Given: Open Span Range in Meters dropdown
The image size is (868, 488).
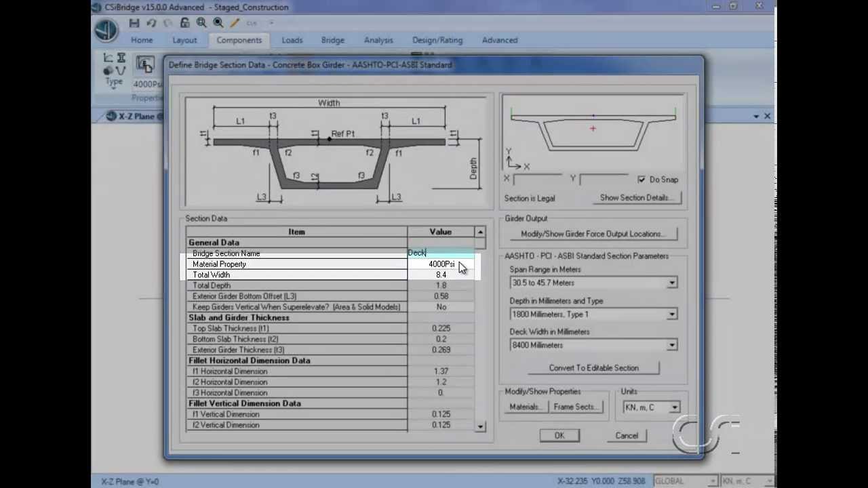Looking at the screenshot, I should 671,283.
